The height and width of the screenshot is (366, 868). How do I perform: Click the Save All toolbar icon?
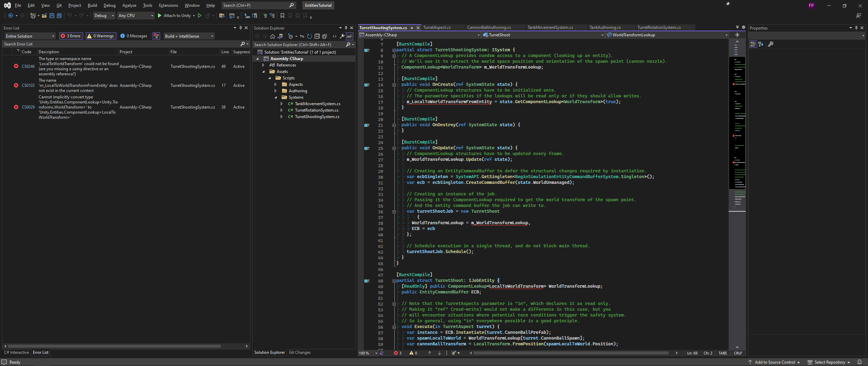(x=59, y=16)
